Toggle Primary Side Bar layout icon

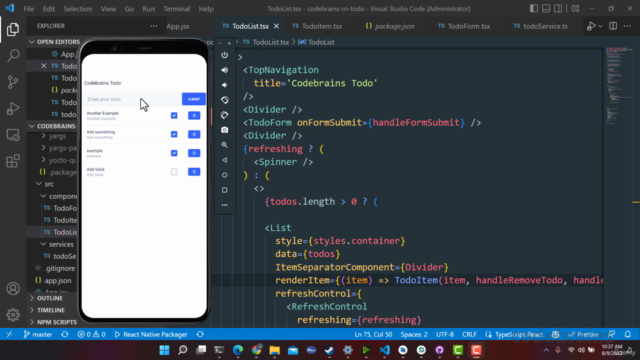click(x=533, y=9)
